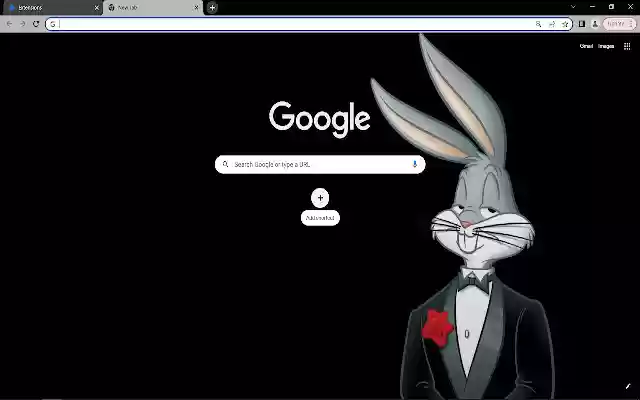This screenshot has width=640, height=400.
Task: Click the Google icon in address bar
Action: point(53,24)
